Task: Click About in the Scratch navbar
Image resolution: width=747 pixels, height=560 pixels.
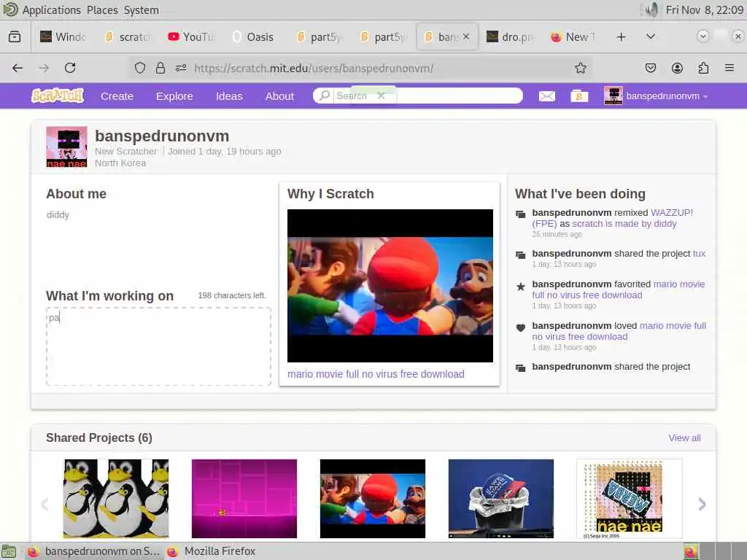Action: (279, 96)
